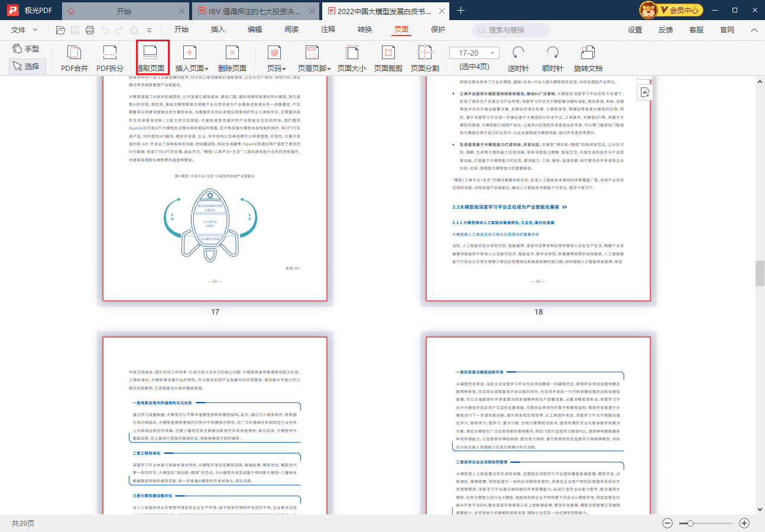Screen dimensions: 765x532
Task: Open the 官网 official website link
Action: click(727, 30)
